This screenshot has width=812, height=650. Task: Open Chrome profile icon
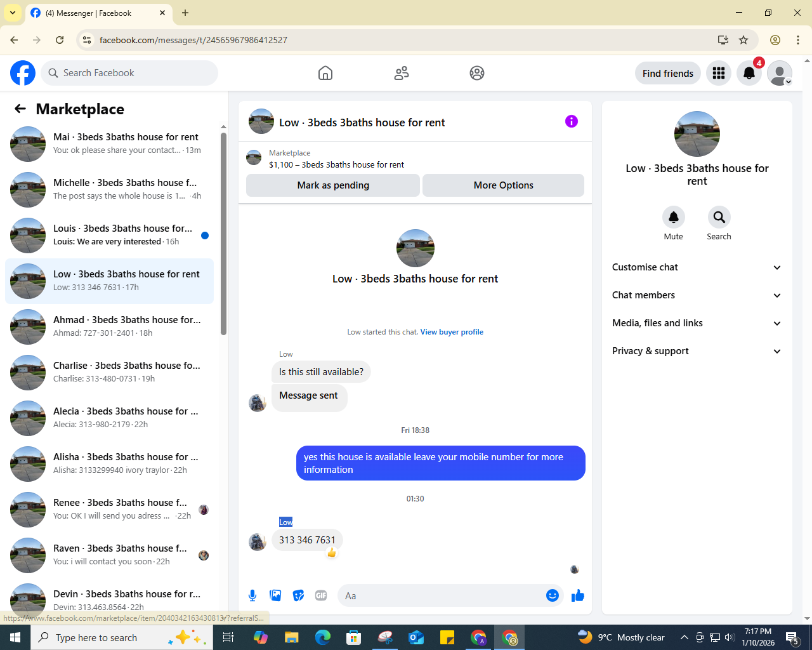pyautogui.click(x=775, y=40)
